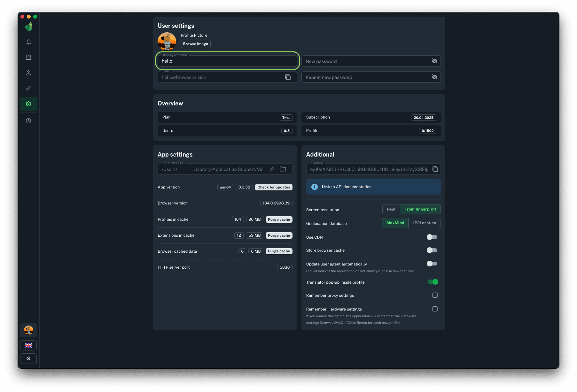This screenshot has height=392, width=577.
Task: Click Check for updates button
Action: (274, 187)
